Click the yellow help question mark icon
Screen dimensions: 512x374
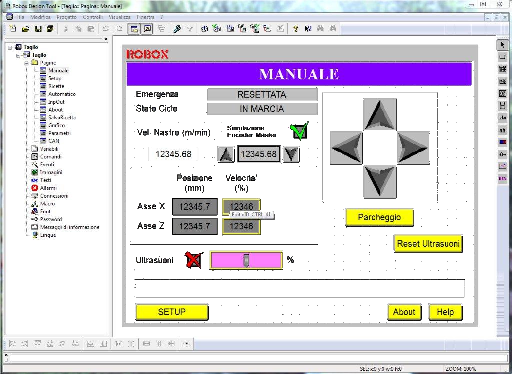(x=295, y=29)
